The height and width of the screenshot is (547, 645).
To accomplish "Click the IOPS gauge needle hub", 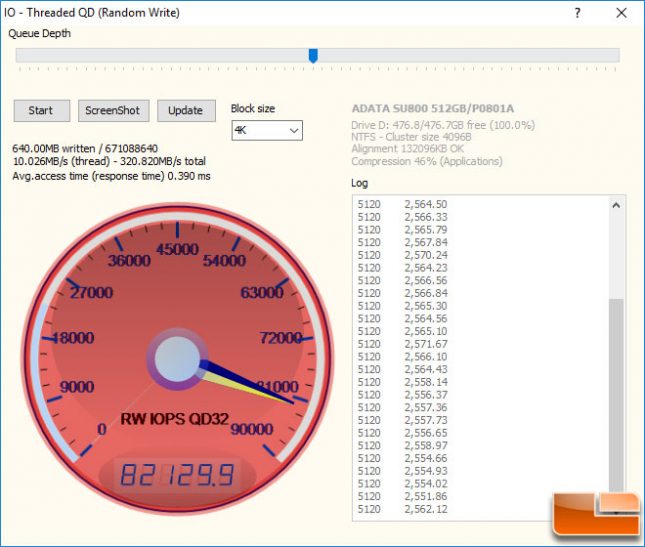I will tap(177, 359).
